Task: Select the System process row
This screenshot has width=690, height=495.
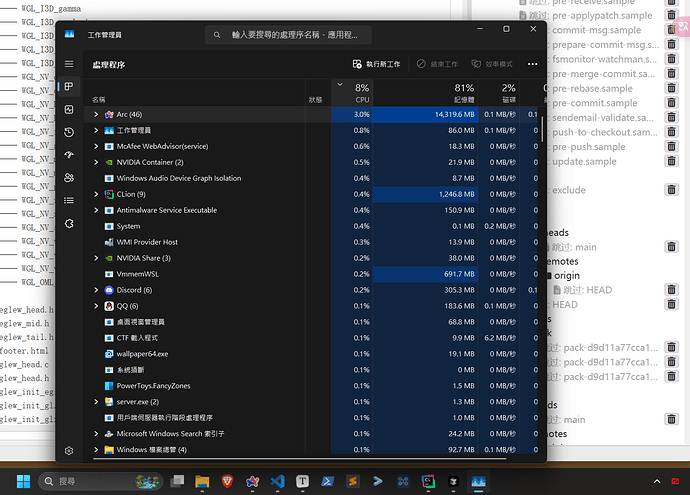Action: tap(312, 226)
